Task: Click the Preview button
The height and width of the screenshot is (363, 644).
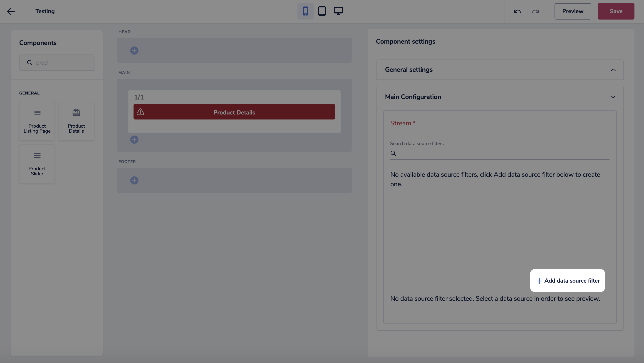Action: tap(572, 11)
